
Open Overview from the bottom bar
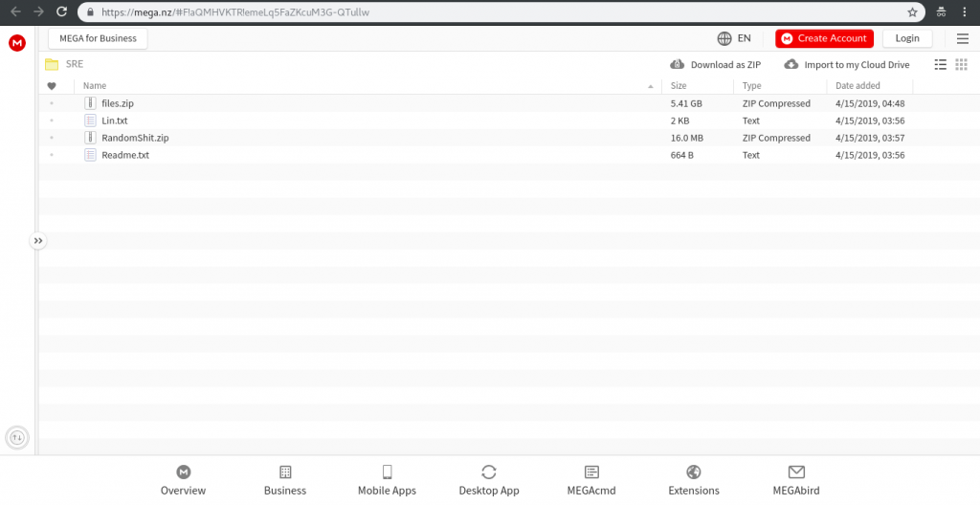pos(183,481)
